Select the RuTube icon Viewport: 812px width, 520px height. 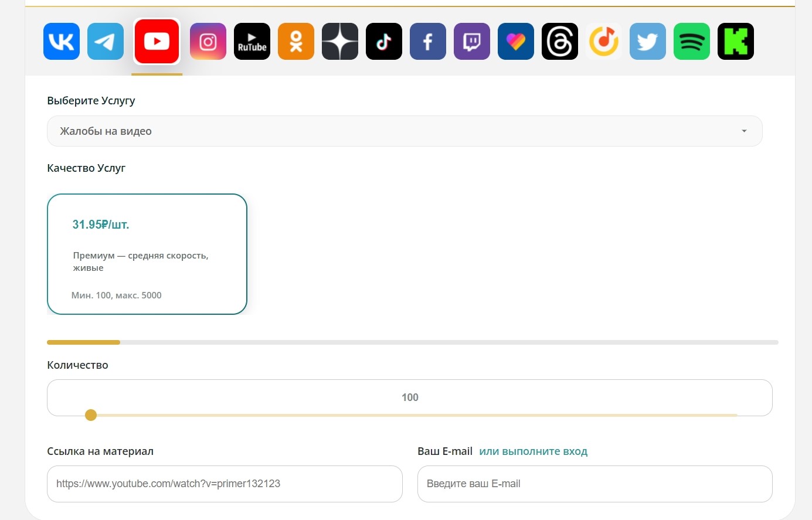pyautogui.click(x=252, y=42)
